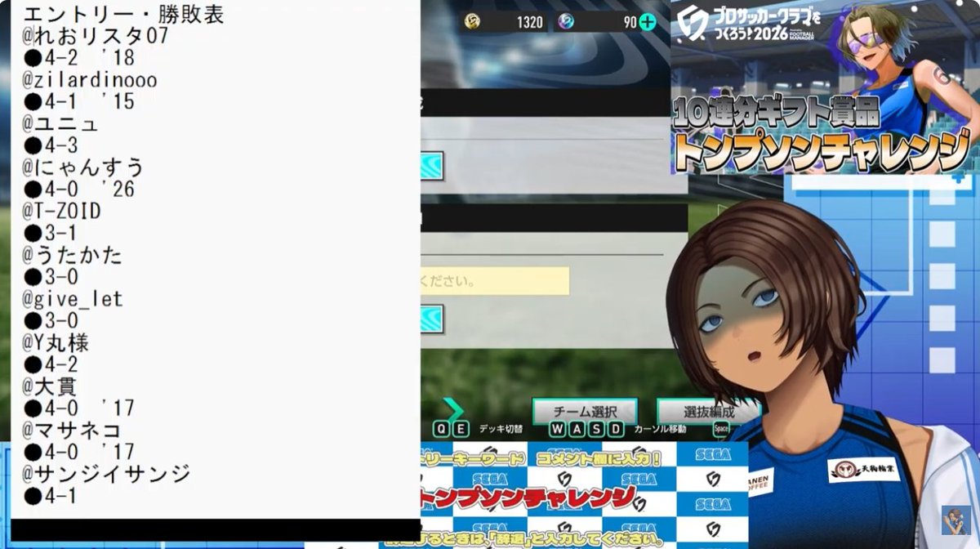Screen dimensions: 980x549
Task: Click the 天狗総業 badge on the jersey
Action: click(865, 470)
